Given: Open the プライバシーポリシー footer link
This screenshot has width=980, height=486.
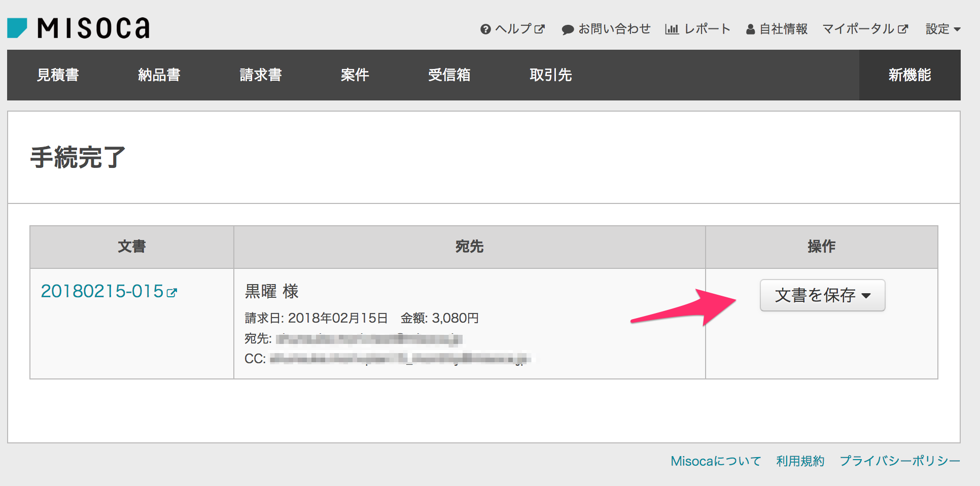Looking at the screenshot, I should pos(900,461).
